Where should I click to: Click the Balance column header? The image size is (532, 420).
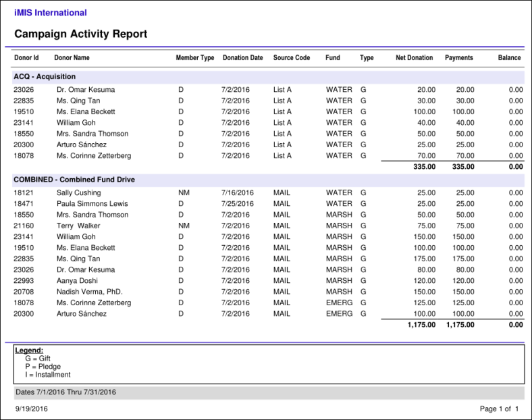pos(509,57)
